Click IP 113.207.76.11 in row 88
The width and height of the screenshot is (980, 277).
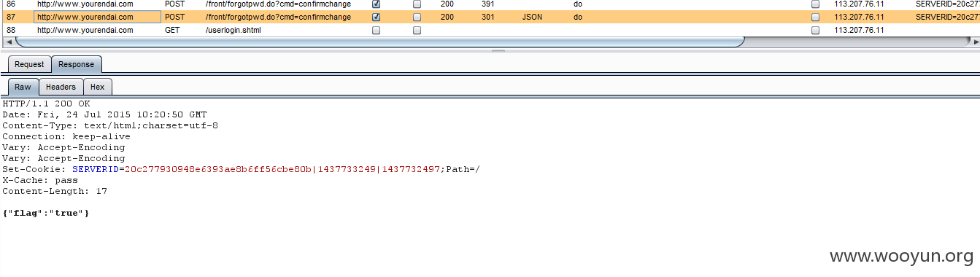[859, 30]
